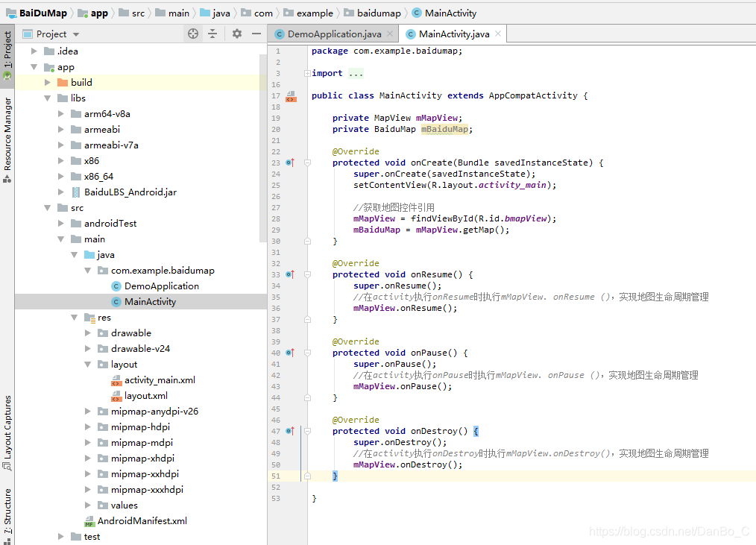This screenshot has height=545, width=756.
Task: Click app in the breadcrumb bar
Action: (99, 13)
